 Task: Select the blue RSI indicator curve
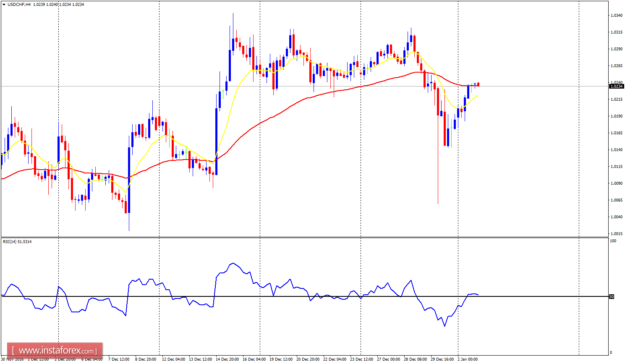point(233,262)
